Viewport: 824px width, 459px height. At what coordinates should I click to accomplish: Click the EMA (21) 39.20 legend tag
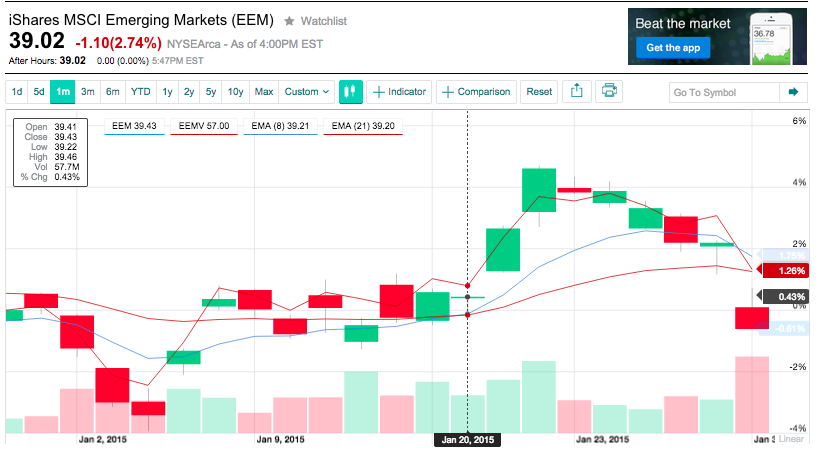[363, 126]
